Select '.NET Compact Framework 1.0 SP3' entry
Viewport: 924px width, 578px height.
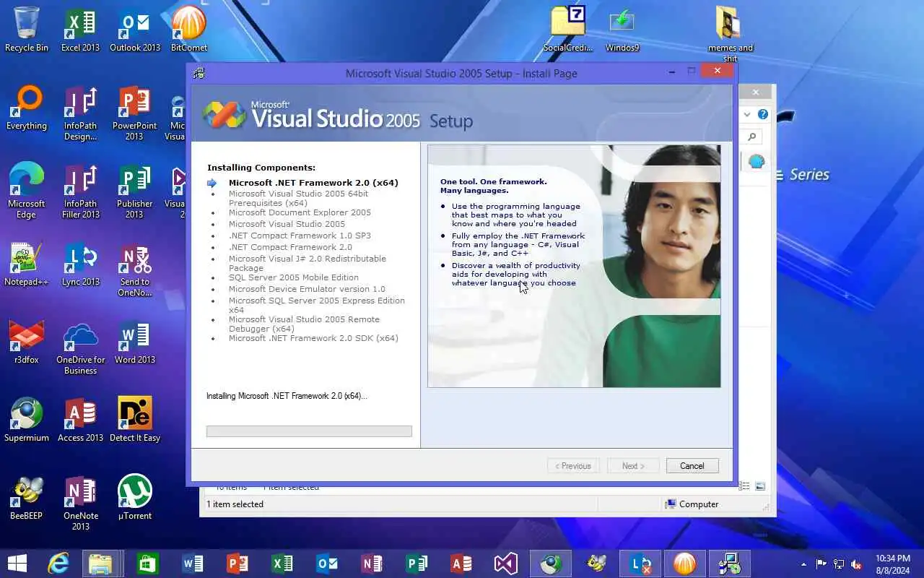point(300,236)
